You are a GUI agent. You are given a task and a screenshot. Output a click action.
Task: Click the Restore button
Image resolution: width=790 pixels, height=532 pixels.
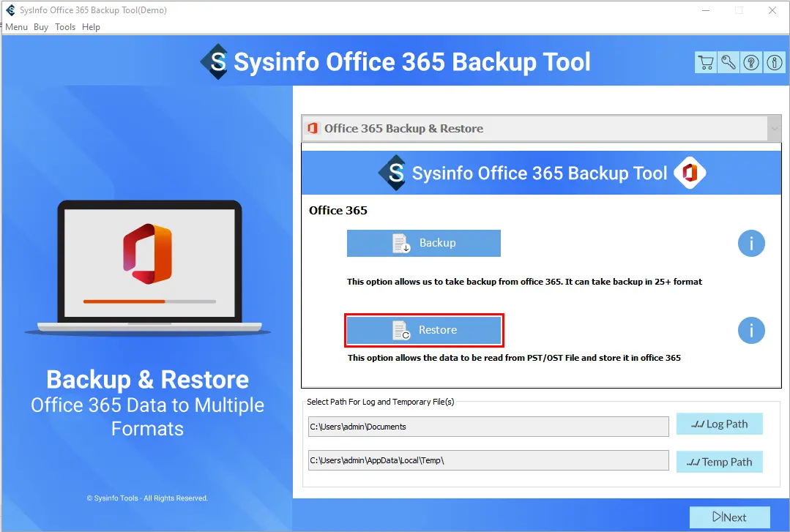coord(424,331)
